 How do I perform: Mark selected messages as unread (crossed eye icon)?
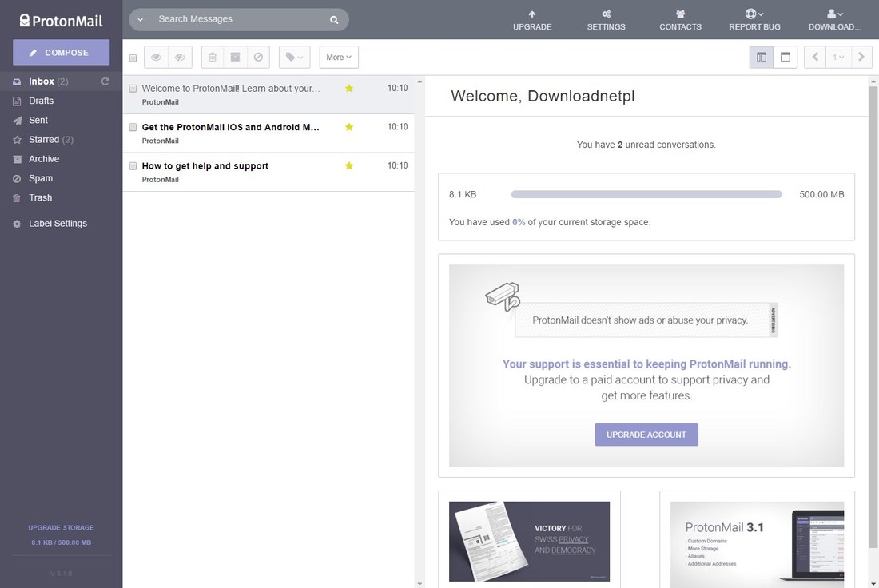pyautogui.click(x=180, y=58)
